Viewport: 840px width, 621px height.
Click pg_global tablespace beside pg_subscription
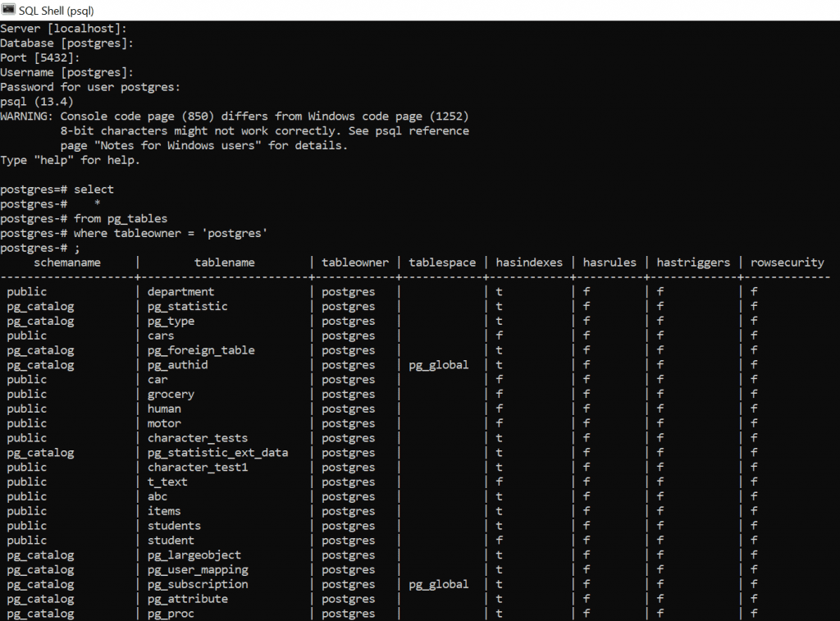click(x=438, y=584)
